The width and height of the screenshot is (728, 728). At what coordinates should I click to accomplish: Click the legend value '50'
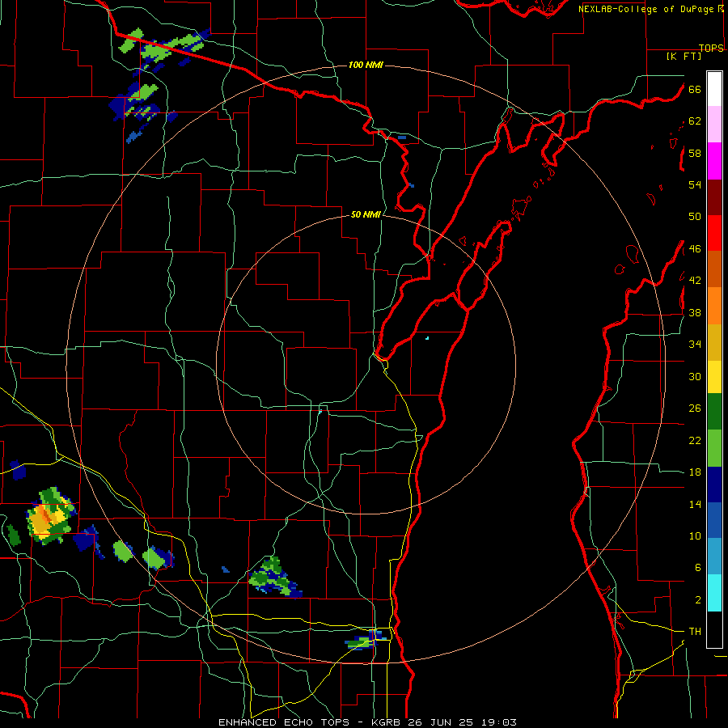click(x=695, y=217)
